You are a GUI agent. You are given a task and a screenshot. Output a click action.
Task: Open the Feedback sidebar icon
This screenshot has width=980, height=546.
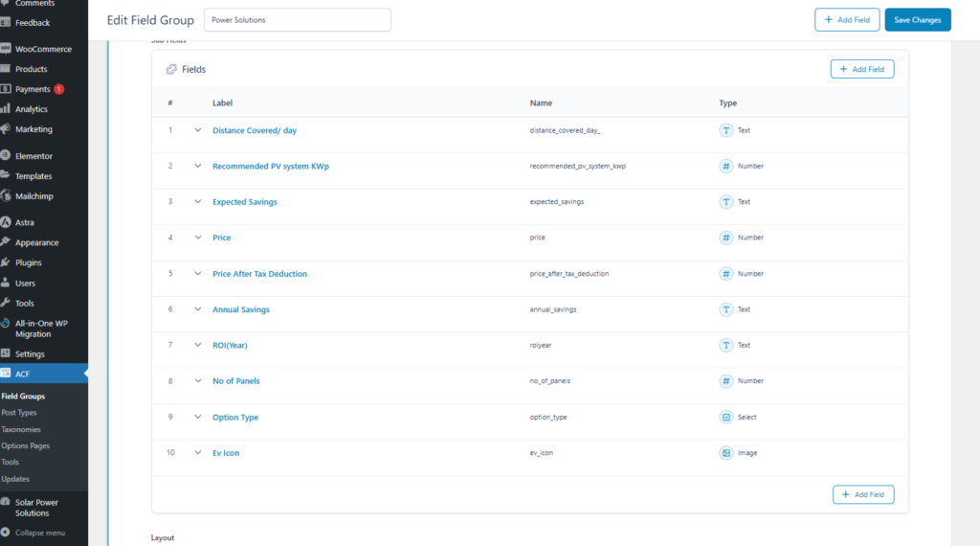(6, 23)
